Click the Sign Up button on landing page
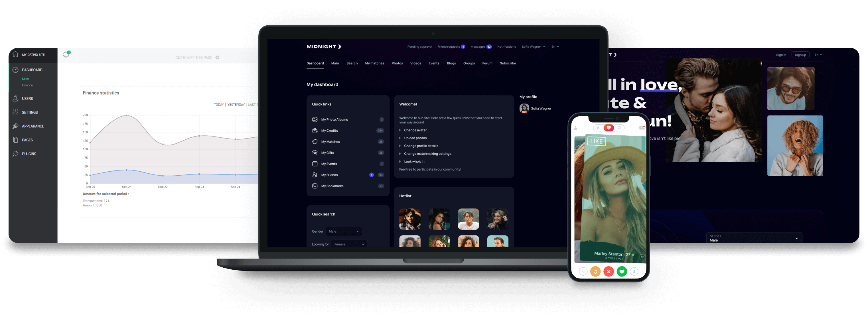 tap(800, 55)
